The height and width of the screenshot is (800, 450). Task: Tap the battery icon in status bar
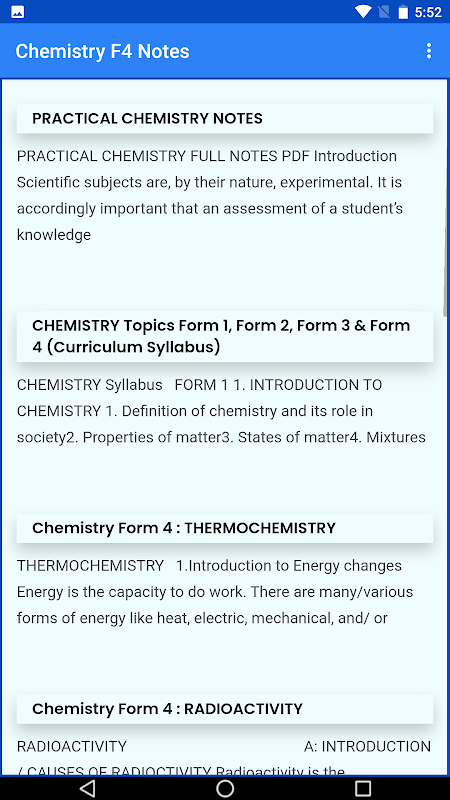pyautogui.click(x=404, y=12)
